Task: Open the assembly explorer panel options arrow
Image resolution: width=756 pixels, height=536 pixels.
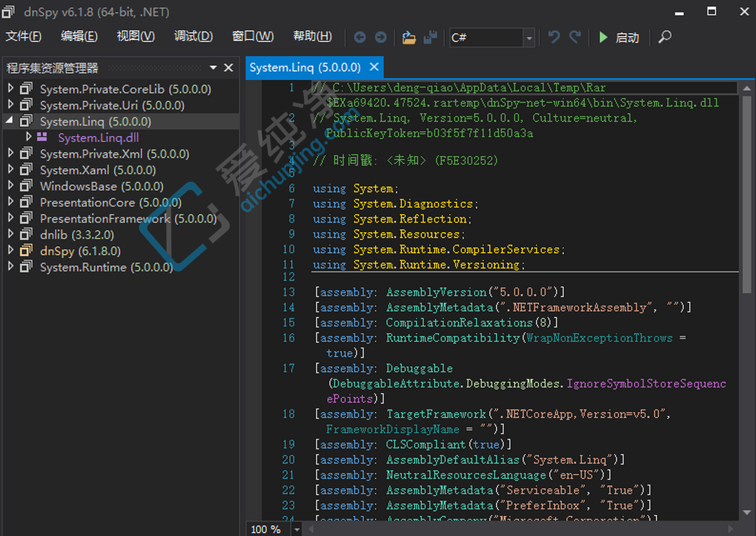Action: tap(214, 67)
